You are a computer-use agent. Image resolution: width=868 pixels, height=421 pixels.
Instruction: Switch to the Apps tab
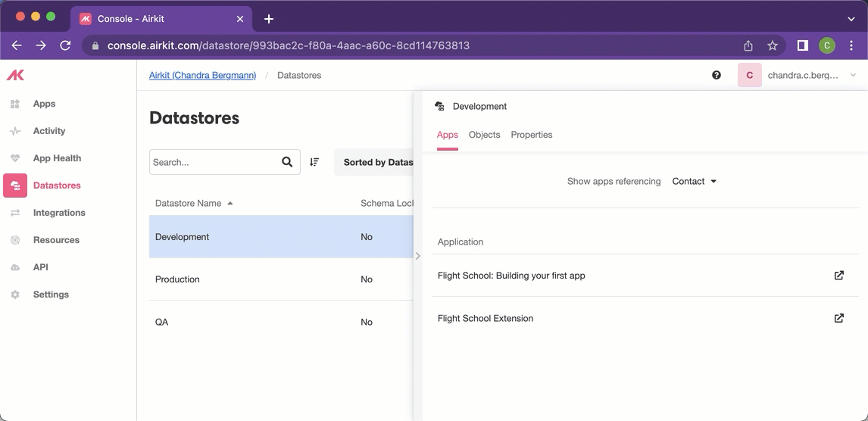[x=448, y=135]
